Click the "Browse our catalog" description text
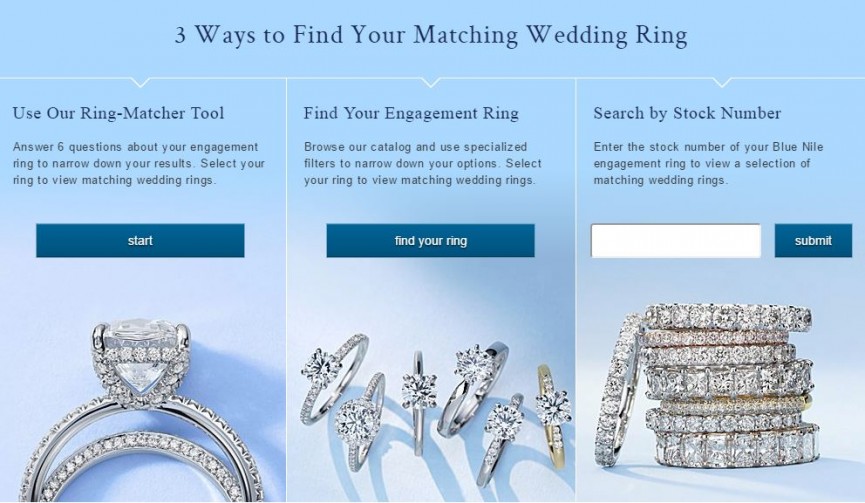Image resolution: width=865 pixels, height=503 pixels. point(423,163)
